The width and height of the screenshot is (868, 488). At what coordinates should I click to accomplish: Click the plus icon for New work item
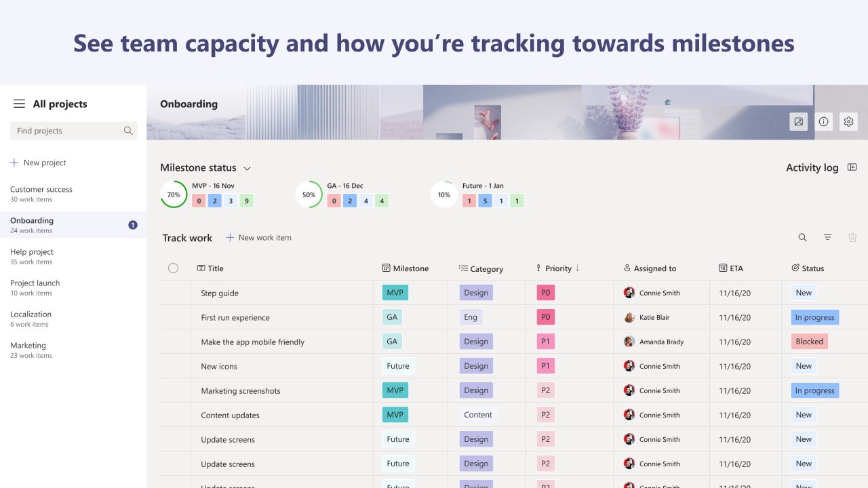click(x=230, y=237)
